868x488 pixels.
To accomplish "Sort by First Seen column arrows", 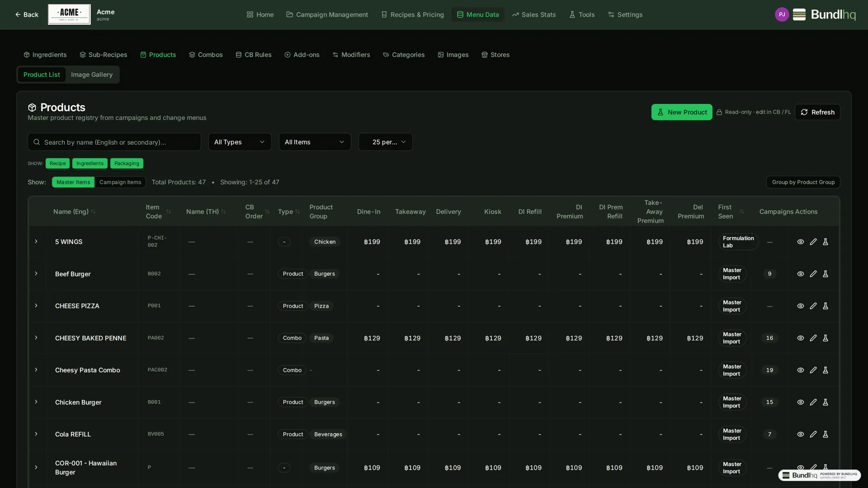I will click(x=741, y=211).
